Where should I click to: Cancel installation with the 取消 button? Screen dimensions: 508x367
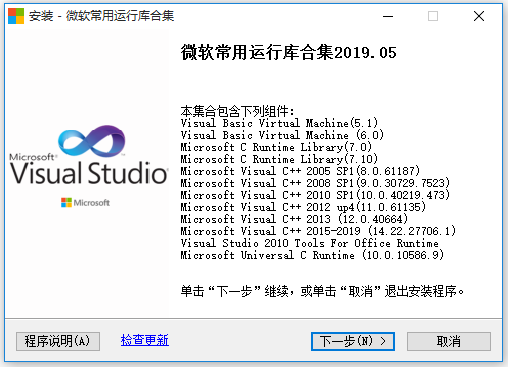[x=449, y=341]
